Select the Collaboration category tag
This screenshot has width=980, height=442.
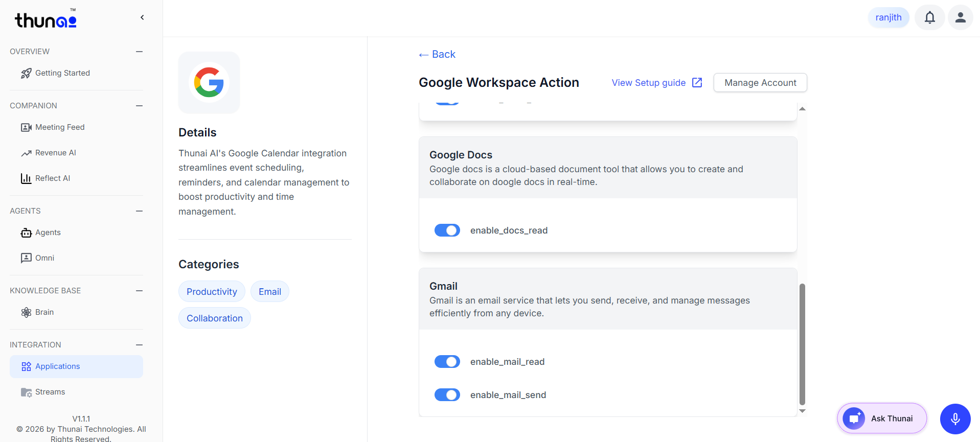coord(215,318)
